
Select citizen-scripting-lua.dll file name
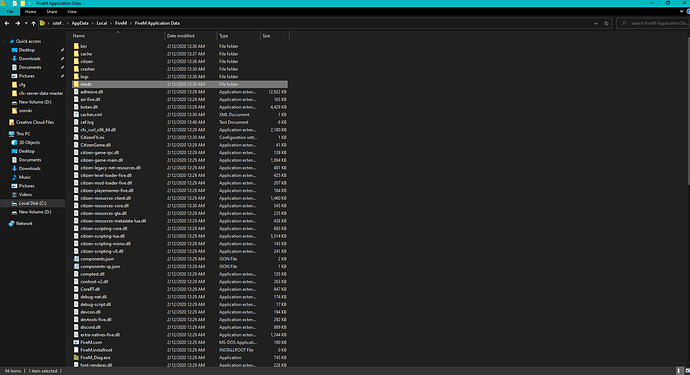point(103,236)
